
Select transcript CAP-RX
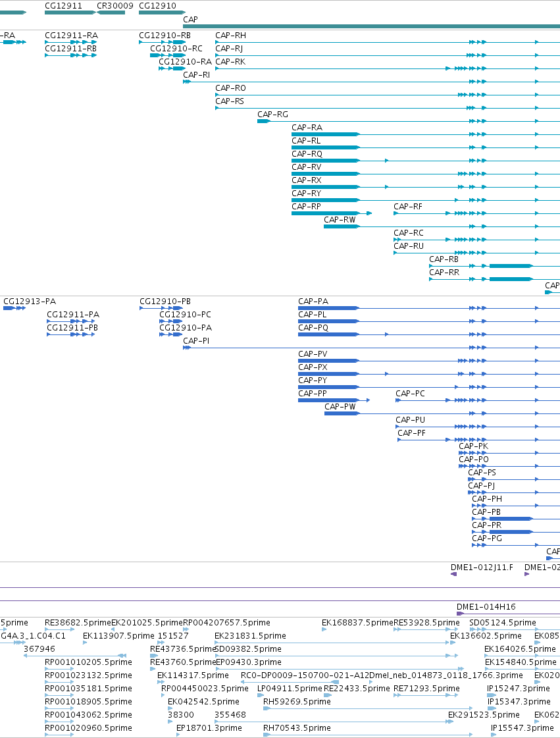tap(426, 188)
